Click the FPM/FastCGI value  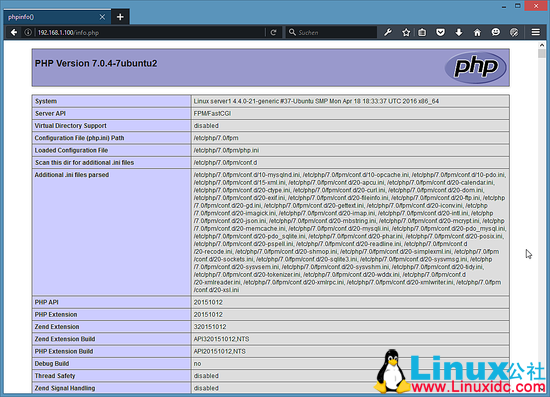coord(212,114)
